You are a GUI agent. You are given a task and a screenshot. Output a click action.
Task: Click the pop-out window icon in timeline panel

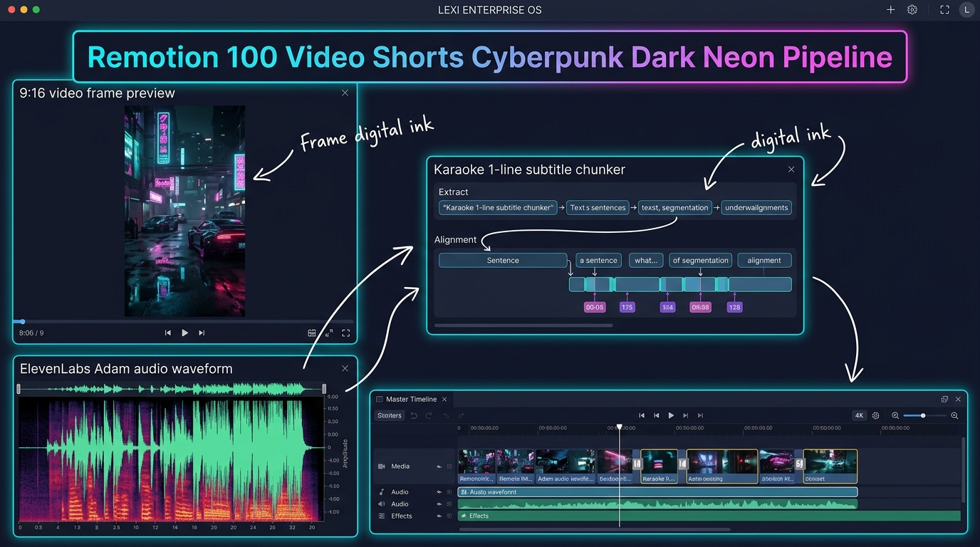coord(944,400)
